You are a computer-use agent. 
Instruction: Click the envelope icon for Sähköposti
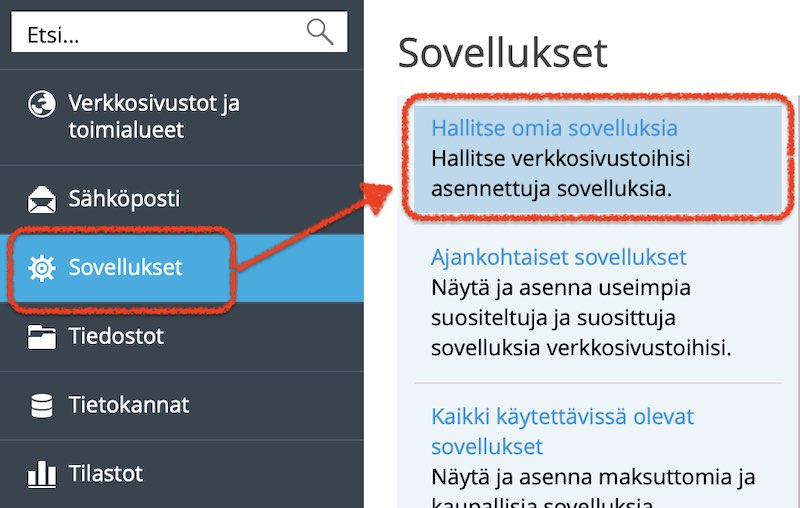click(x=42, y=199)
